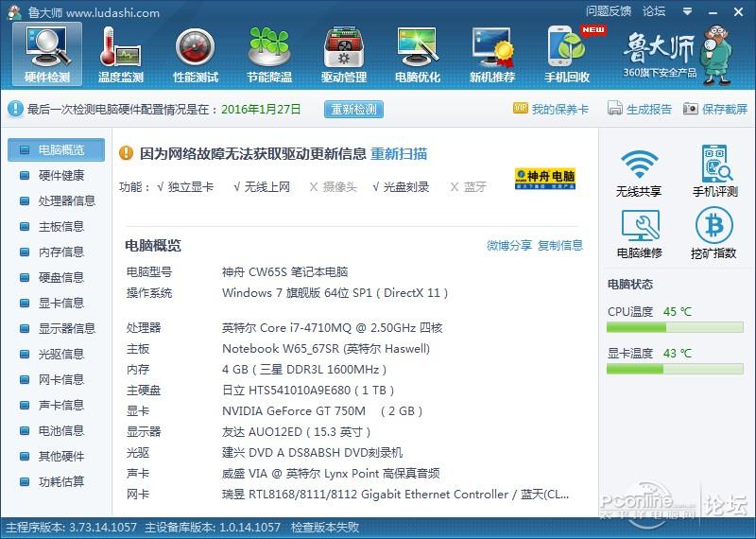
Task: Launch the 性能测试 performance test
Action: [196, 54]
